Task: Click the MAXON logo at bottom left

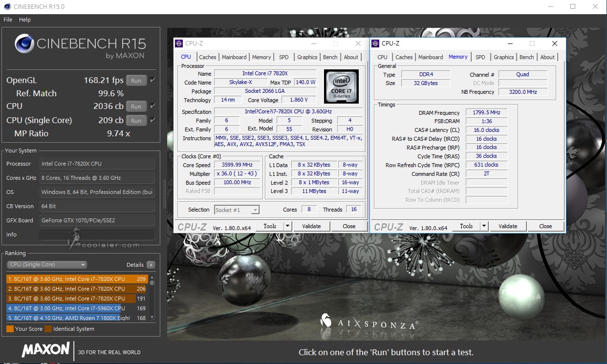Action: click(x=46, y=350)
